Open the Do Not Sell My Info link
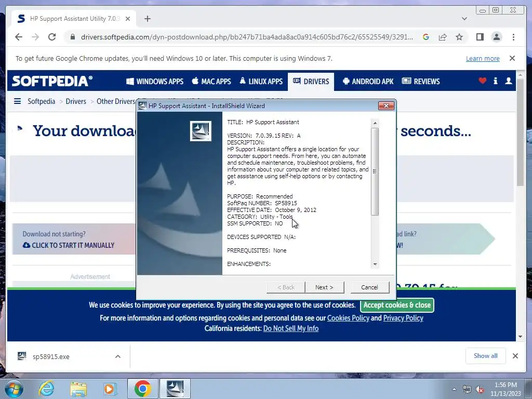The height and width of the screenshot is (399, 532). pyautogui.click(x=291, y=328)
